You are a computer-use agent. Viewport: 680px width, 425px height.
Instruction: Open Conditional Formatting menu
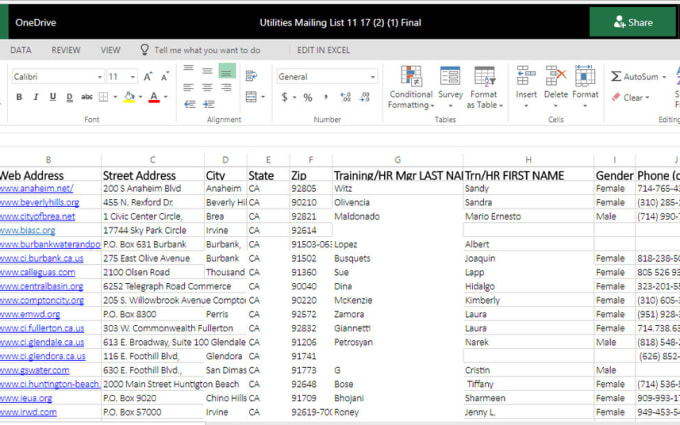tap(411, 87)
